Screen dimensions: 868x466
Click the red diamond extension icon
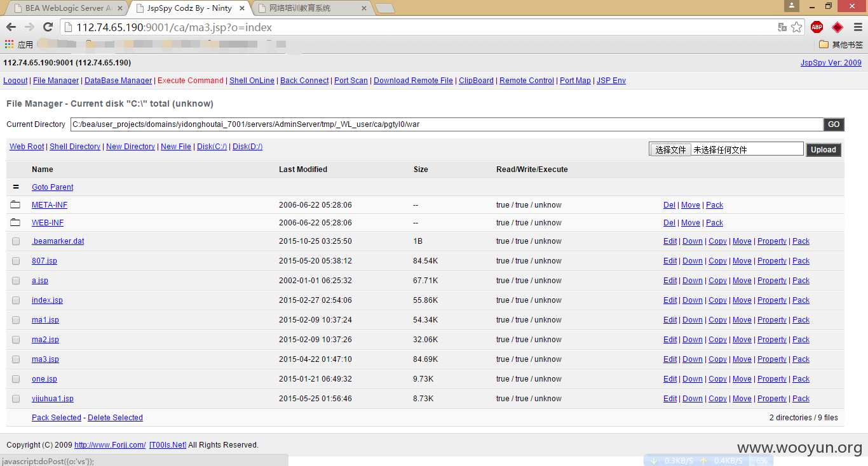pos(837,27)
